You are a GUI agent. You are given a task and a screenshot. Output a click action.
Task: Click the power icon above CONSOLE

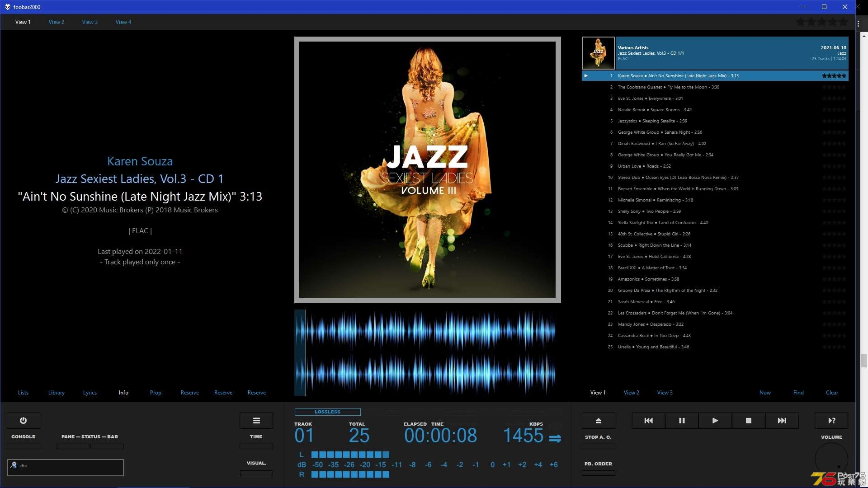click(x=23, y=421)
